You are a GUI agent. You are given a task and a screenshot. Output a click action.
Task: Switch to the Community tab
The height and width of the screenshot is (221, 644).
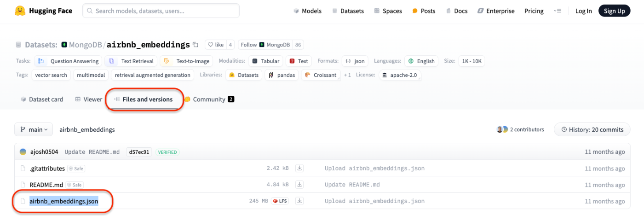click(x=210, y=99)
